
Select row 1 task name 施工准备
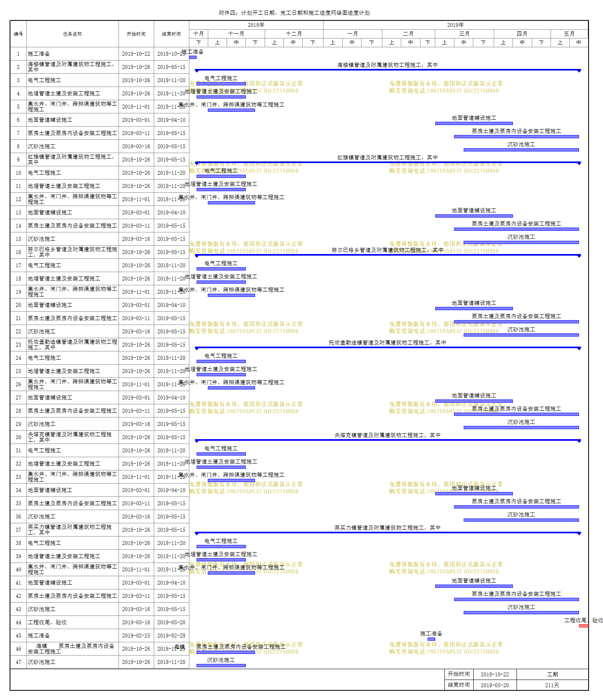[x=39, y=54]
